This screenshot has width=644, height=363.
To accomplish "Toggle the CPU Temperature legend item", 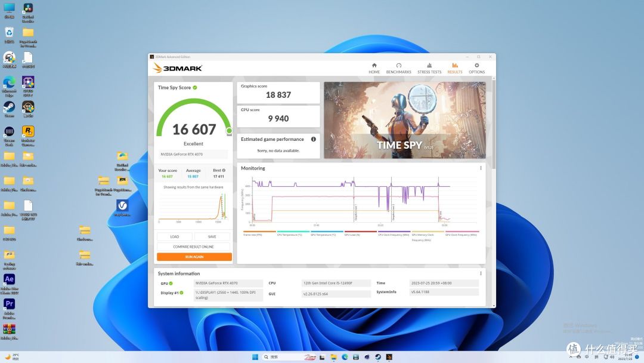I will (293, 233).
